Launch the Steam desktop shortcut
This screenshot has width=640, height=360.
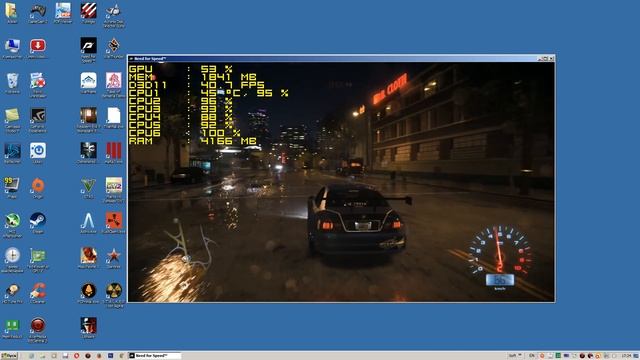(38, 220)
